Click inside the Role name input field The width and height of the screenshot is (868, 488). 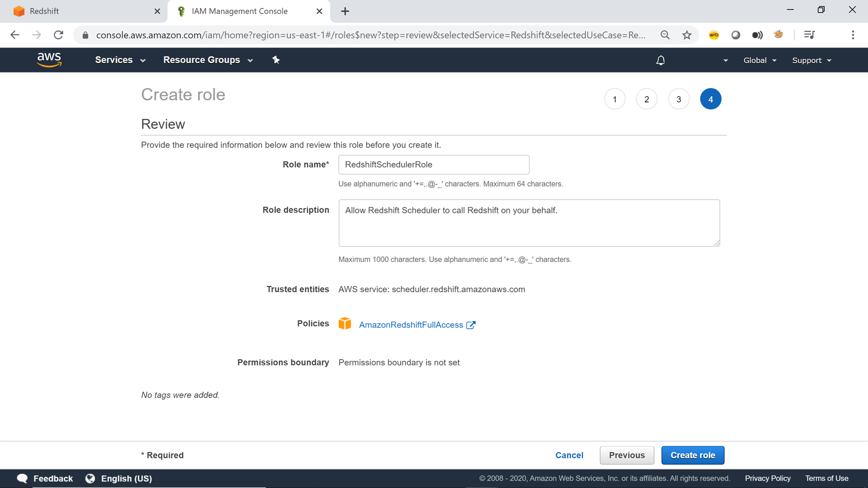[x=433, y=165]
